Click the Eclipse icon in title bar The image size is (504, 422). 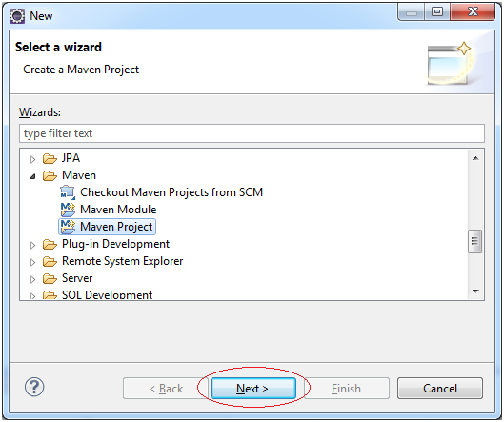17,16
